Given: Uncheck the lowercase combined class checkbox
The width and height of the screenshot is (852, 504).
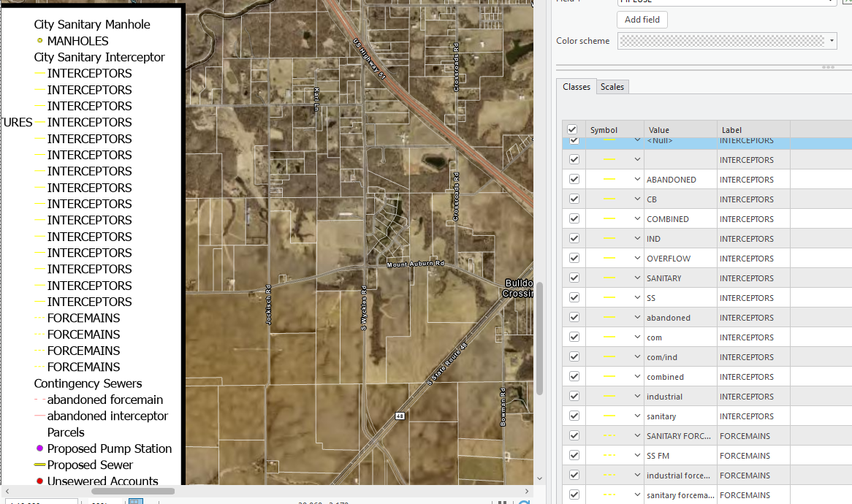Looking at the screenshot, I should click(574, 376).
